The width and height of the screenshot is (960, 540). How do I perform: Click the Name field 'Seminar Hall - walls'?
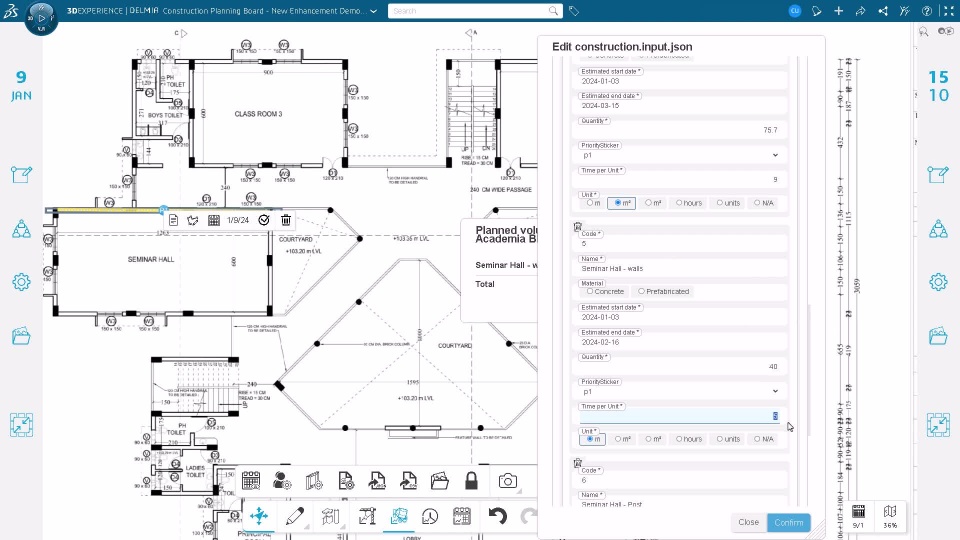pos(680,268)
